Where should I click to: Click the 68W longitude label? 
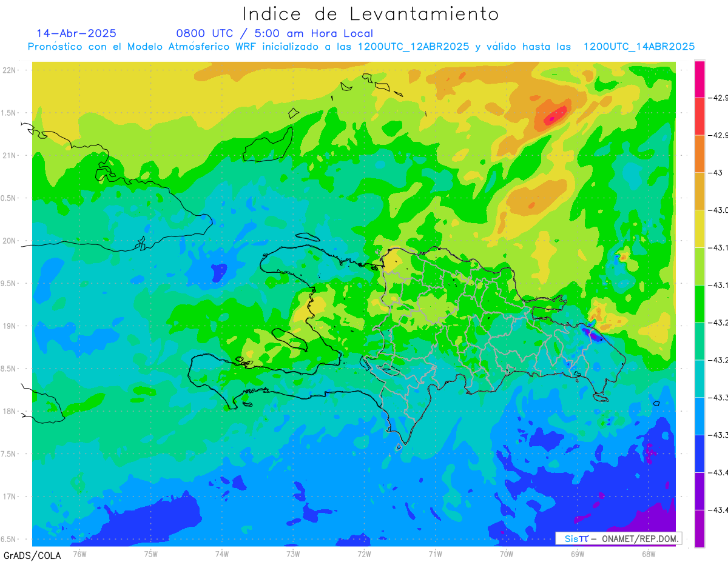click(x=648, y=554)
